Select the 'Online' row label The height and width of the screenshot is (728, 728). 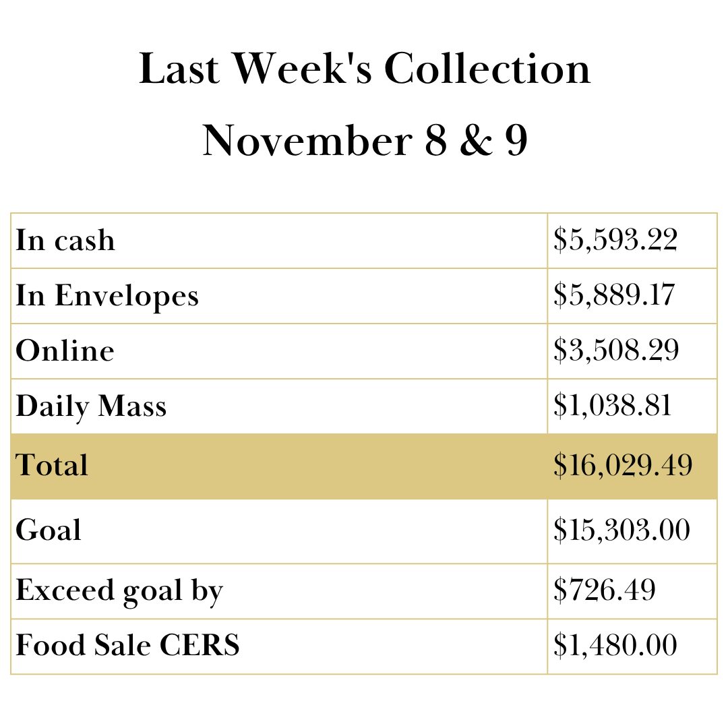(65, 351)
